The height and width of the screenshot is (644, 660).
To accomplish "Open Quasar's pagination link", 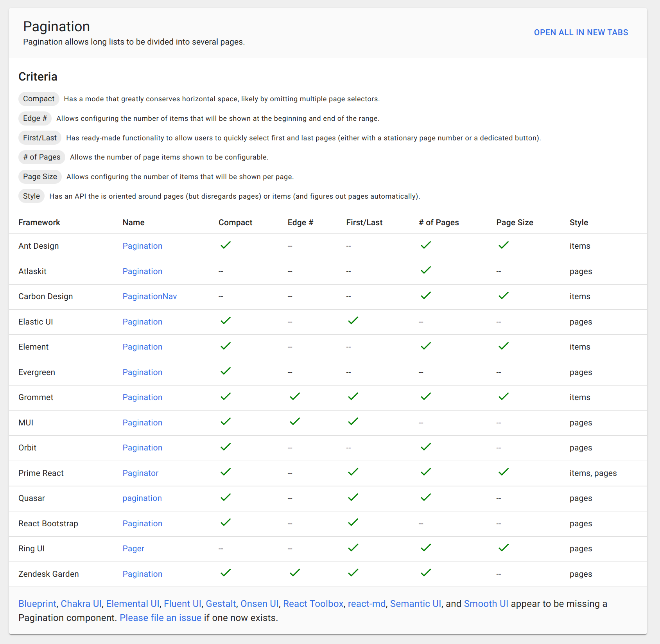I will (142, 498).
